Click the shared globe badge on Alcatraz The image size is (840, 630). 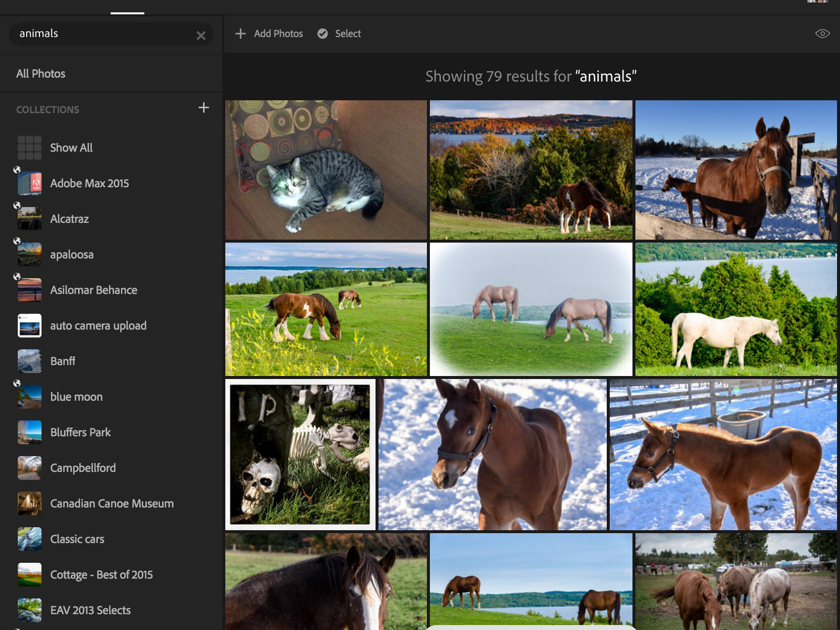coord(17,205)
